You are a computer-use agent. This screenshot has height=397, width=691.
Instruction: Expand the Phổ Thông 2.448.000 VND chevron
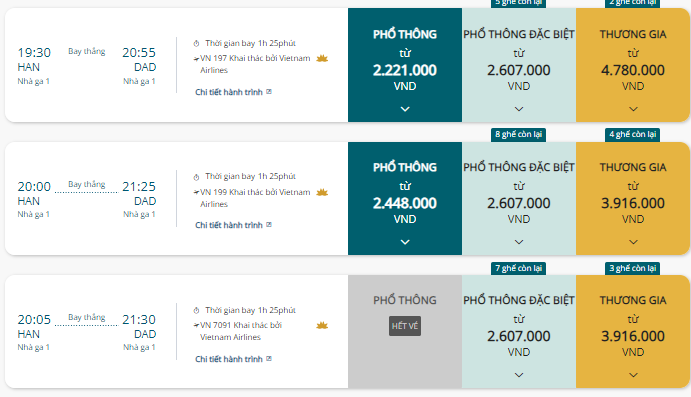[405, 242]
